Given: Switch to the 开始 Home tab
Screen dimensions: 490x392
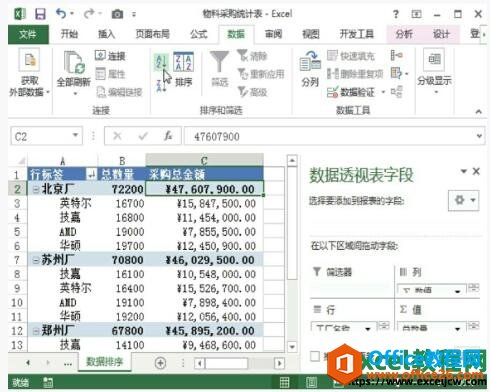Looking at the screenshot, I should click(x=69, y=34).
